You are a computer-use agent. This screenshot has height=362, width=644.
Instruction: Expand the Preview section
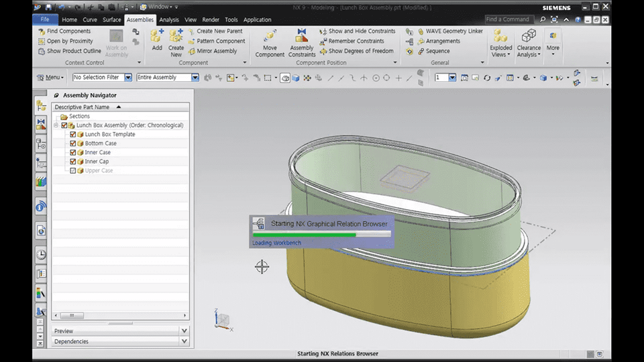(x=184, y=330)
